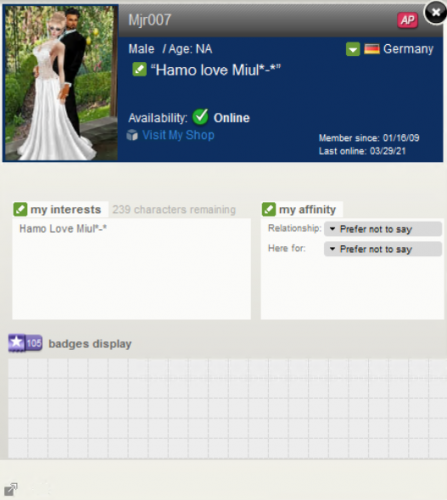Click the Mjr007 username title
447x500 pixels.
click(x=150, y=20)
